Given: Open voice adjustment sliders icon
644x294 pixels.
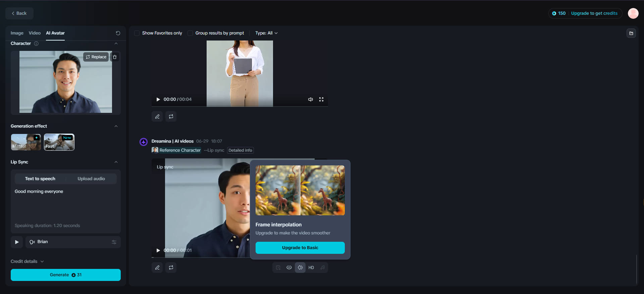Looking at the screenshot, I should (114, 242).
